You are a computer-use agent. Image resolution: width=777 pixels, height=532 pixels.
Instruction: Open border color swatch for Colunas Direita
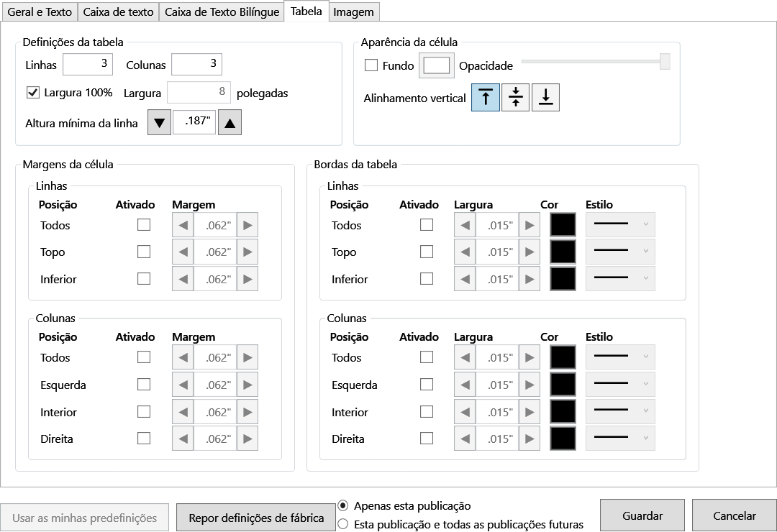click(563, 439)
